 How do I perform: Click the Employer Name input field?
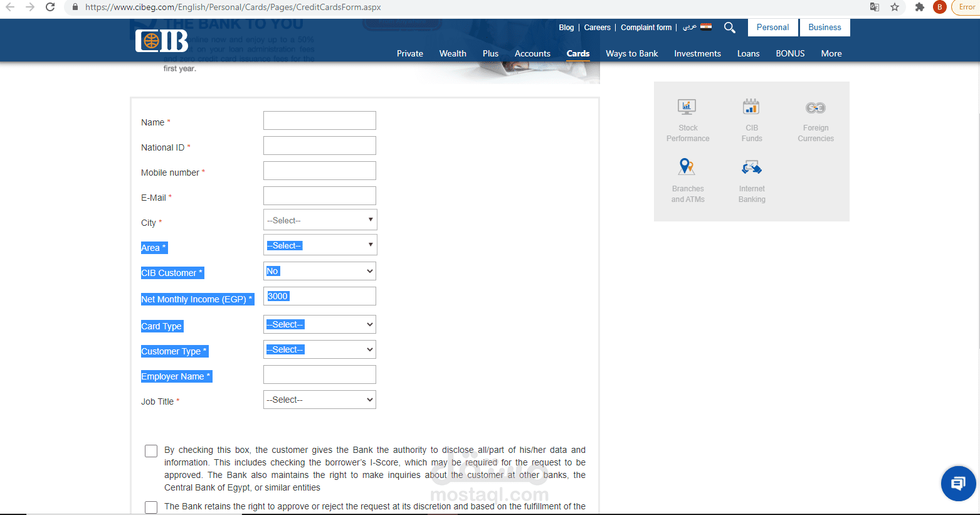coord(320,374)
